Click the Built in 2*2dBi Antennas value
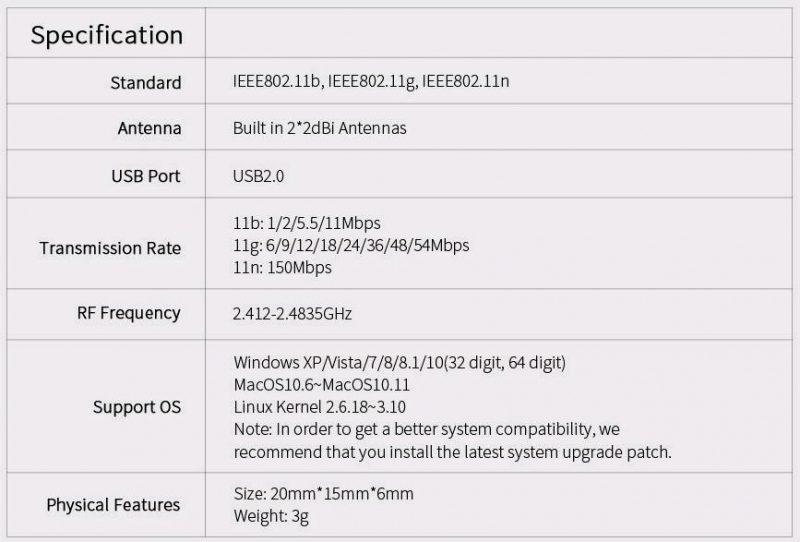Viewport: 800px width, 542px height. point(319,128)
